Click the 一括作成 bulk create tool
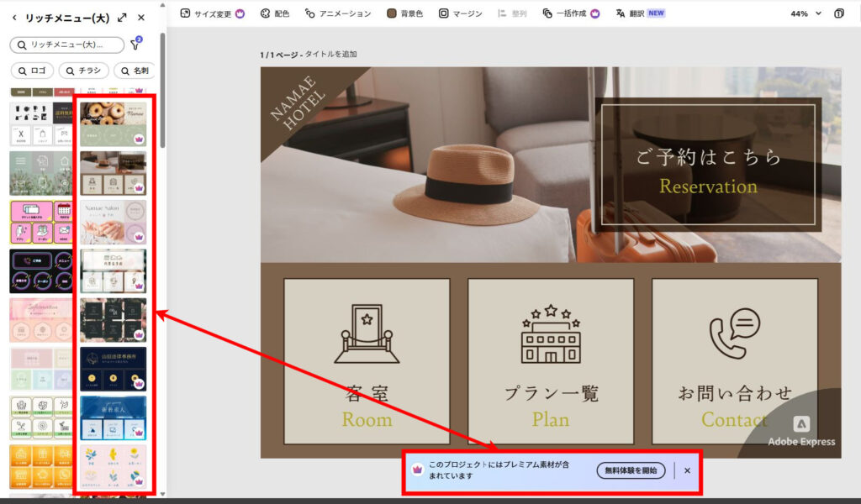This screenshot has width=861, height=504. click(x=571, y=13)
